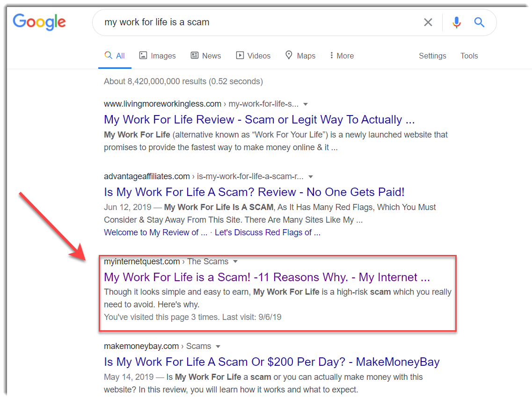Expand dropdown arrow beside livingmoreworkingless.com URL
This screenshot has height=399, width=532.
point(306,104)
